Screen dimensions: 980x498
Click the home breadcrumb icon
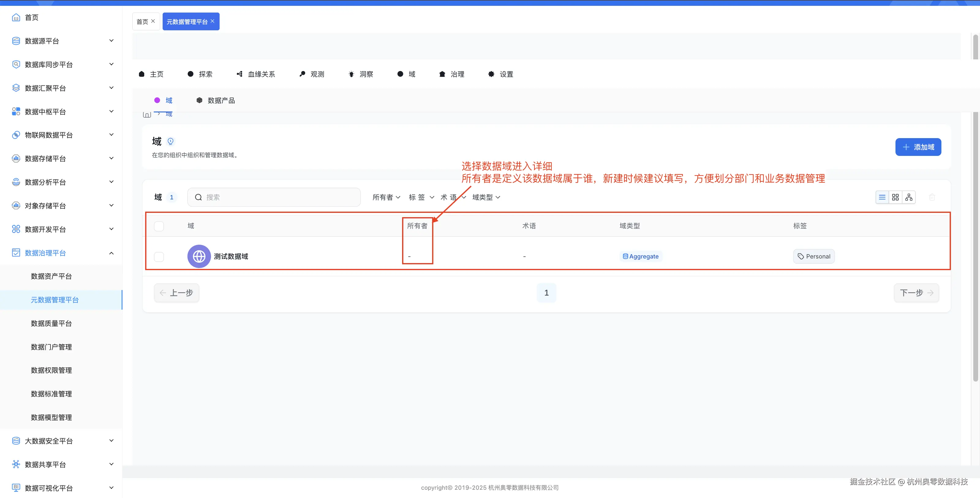tap(146, 115)
